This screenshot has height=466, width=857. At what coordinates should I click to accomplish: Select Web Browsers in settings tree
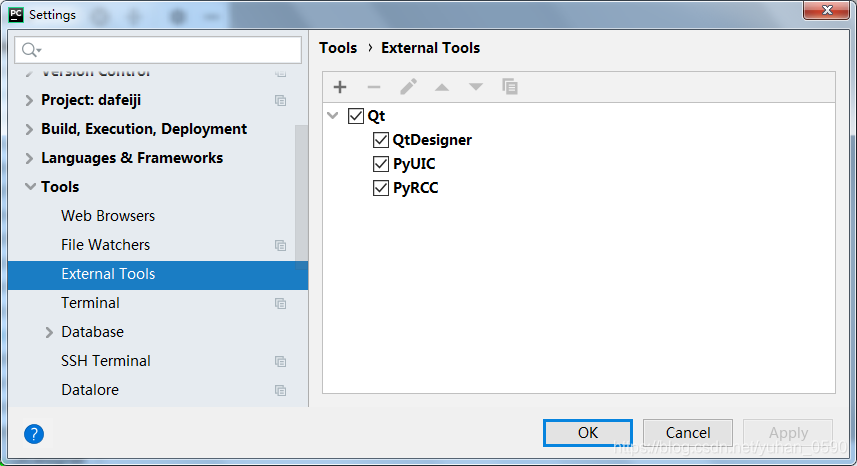[x=108, y=216]
